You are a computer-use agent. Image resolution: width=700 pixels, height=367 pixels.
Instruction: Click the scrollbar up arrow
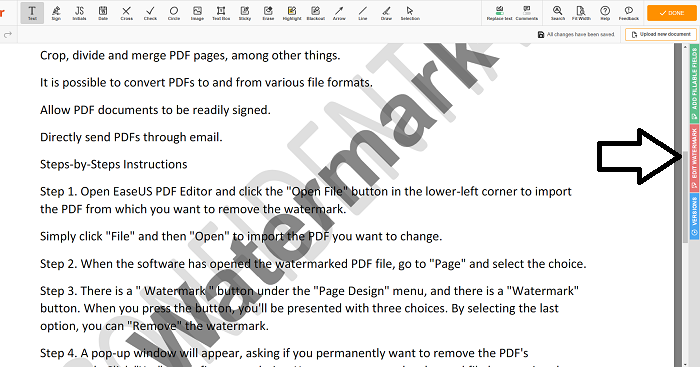[x=685, y=46]
